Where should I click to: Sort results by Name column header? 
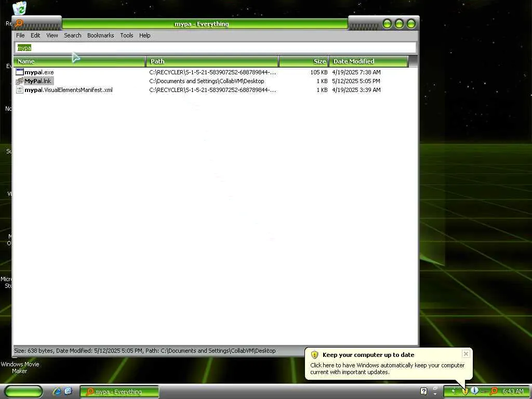point(79,61)
